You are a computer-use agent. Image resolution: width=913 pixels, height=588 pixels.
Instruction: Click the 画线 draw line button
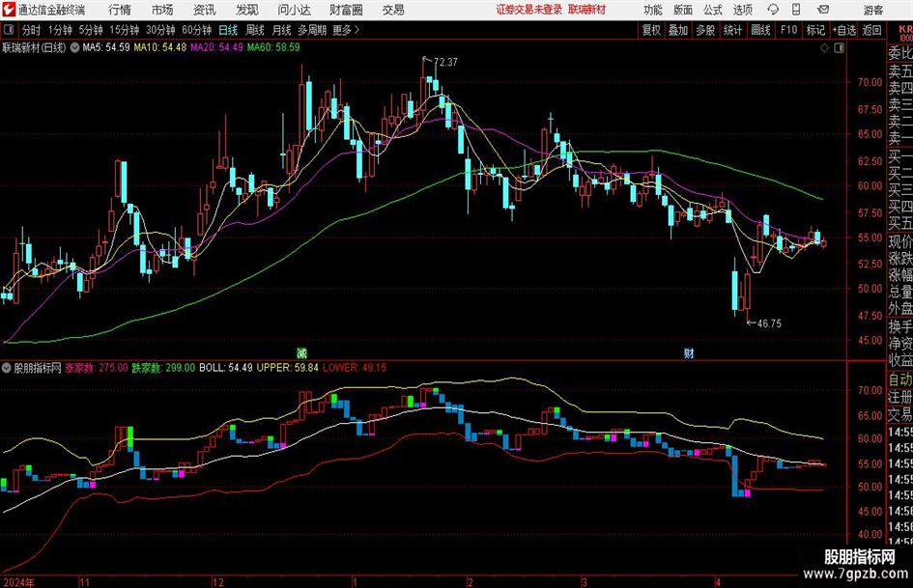pos(760,30)
